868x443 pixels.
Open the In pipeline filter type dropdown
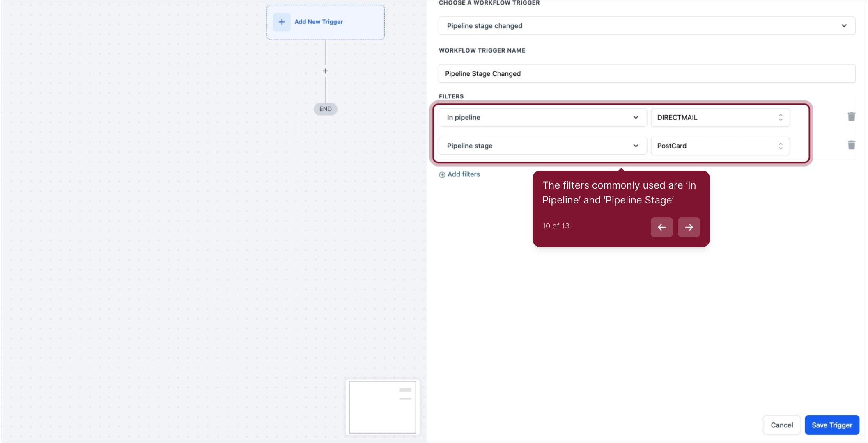pos(542,117)
